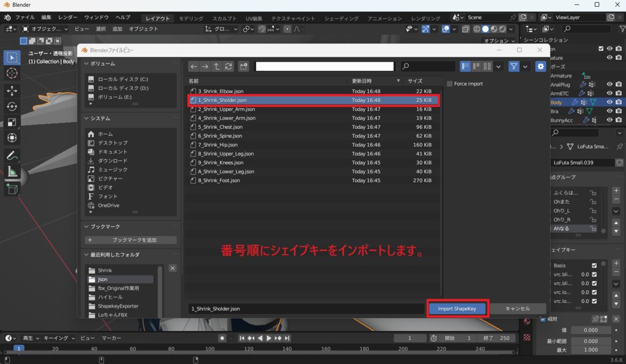Collapse the システム panel
626x364 pixels.
(x=86, y=118)
